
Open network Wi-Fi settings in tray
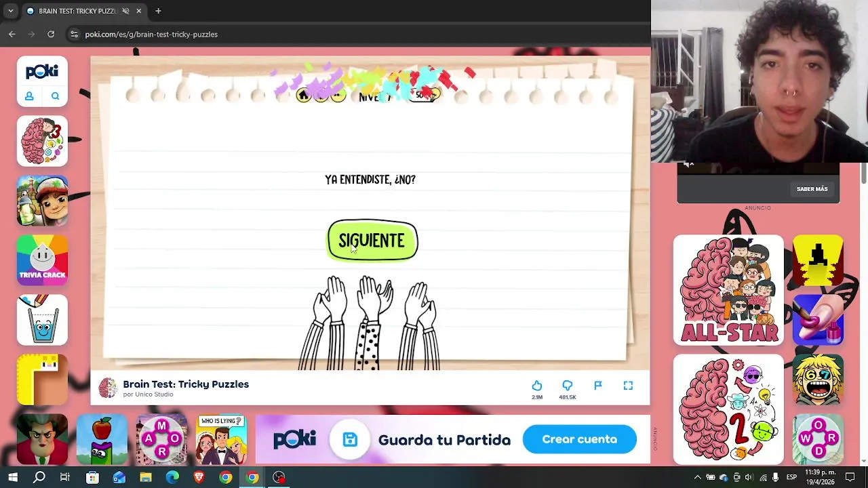click(763, 477)
